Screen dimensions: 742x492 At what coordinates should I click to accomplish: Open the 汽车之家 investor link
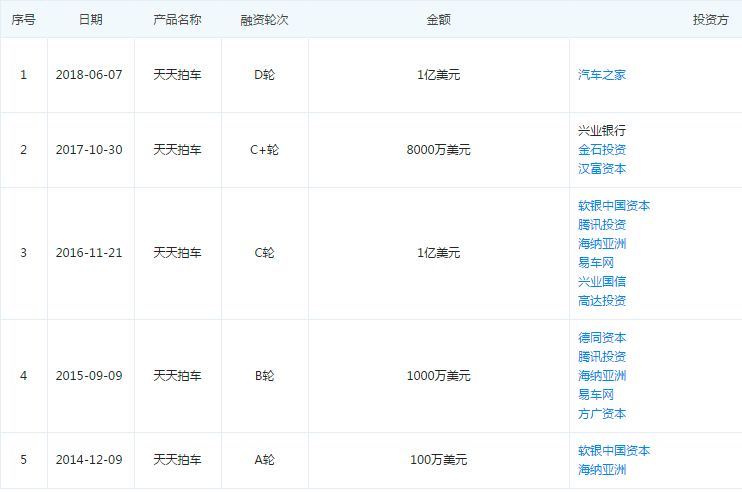point(601,75)
